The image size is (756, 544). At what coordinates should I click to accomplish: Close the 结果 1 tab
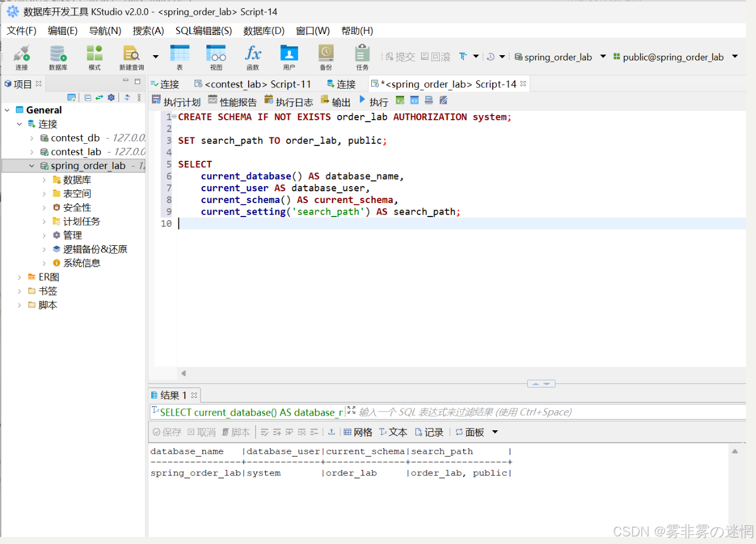[194, 395]
